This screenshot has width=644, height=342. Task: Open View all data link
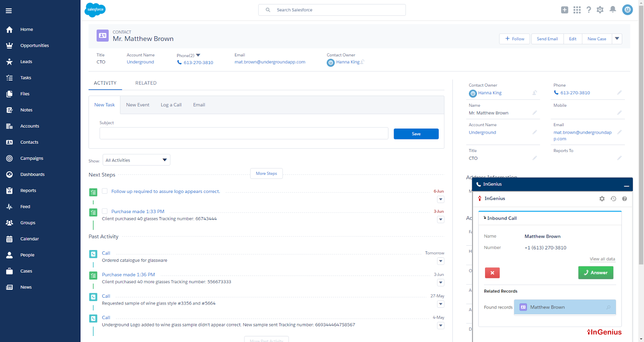tap(602, 259)
